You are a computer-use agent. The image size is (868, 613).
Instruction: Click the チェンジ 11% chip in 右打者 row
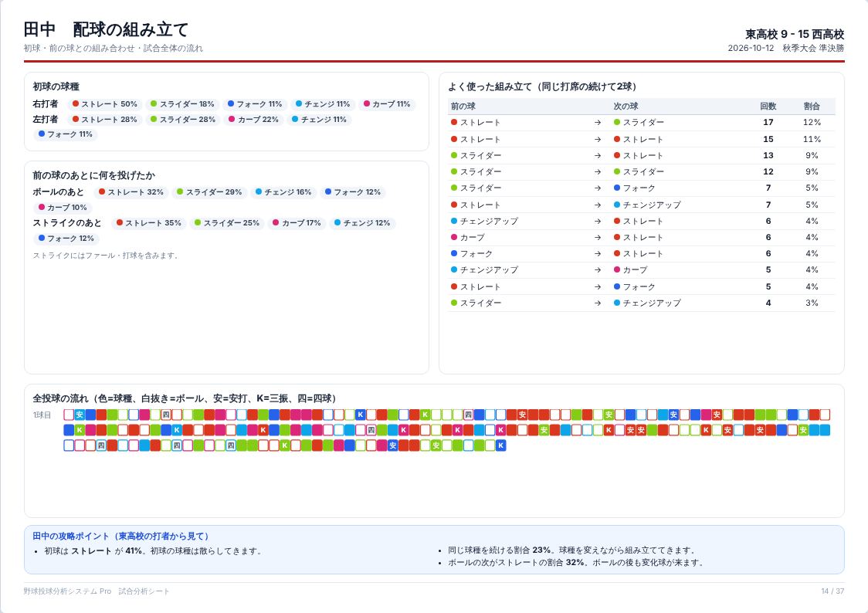tap(323, 104)
